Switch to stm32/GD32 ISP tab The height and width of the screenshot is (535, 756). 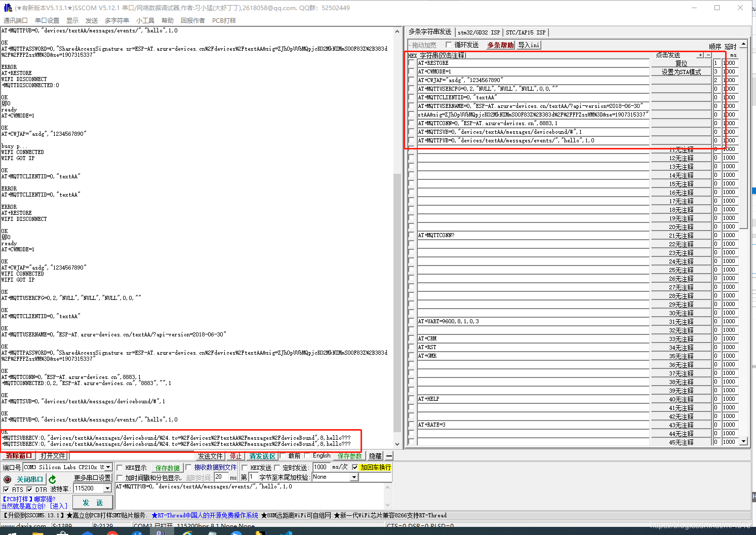(479, 32)
